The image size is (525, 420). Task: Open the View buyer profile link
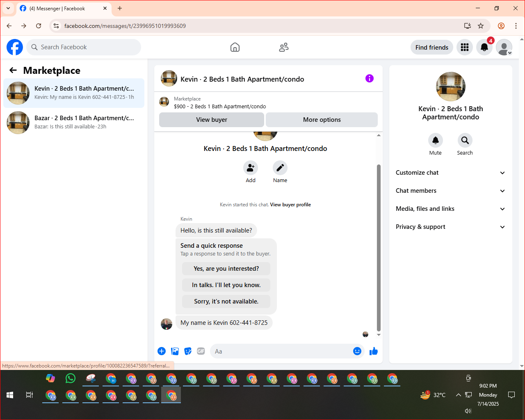[x=290, y=205]
